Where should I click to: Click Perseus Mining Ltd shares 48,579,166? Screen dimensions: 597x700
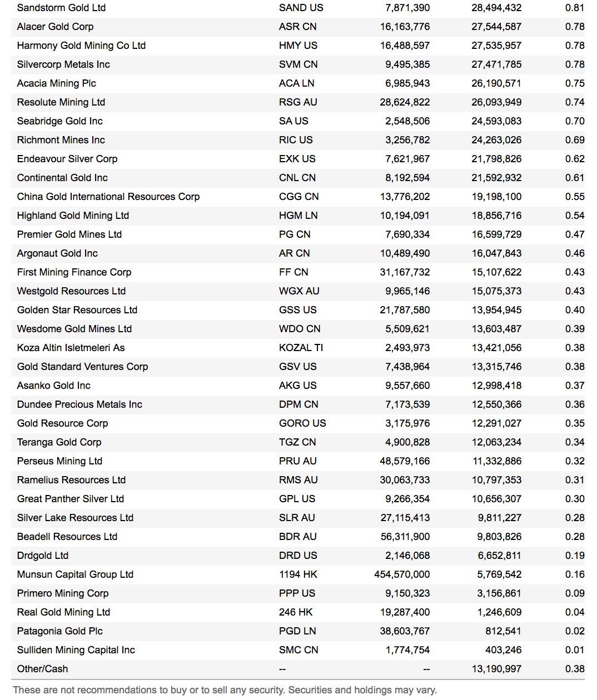(x=404, y=461)
